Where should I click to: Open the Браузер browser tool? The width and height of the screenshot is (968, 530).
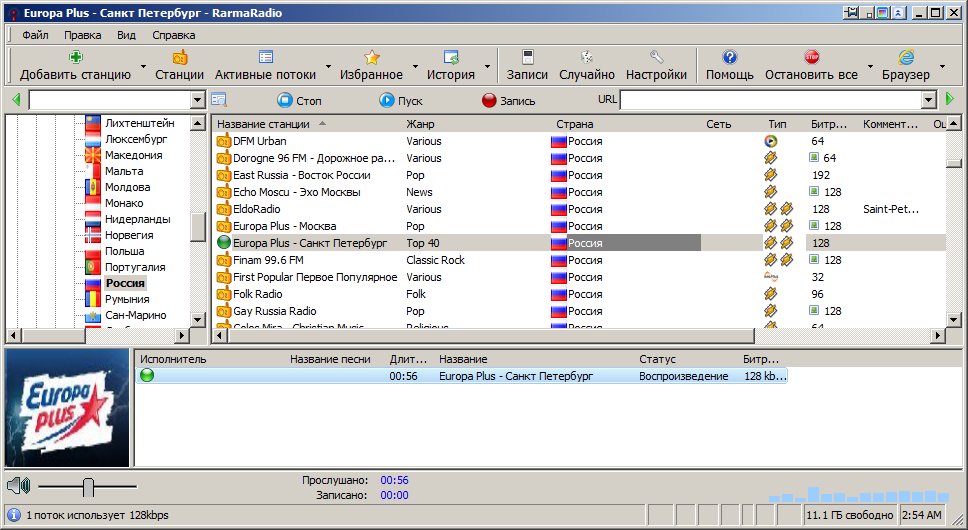click(x=906, y=66)
